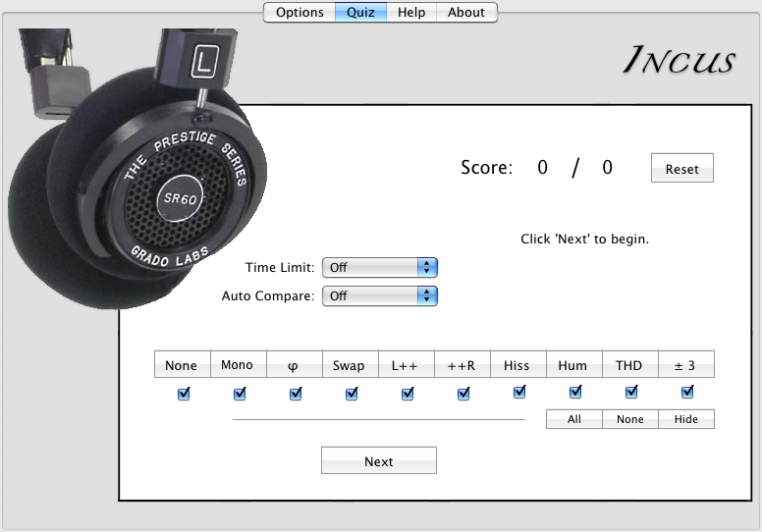This screenshot has width=762, height=532.
Task: Click Next to begin the quiz
Action: (379, 460)
